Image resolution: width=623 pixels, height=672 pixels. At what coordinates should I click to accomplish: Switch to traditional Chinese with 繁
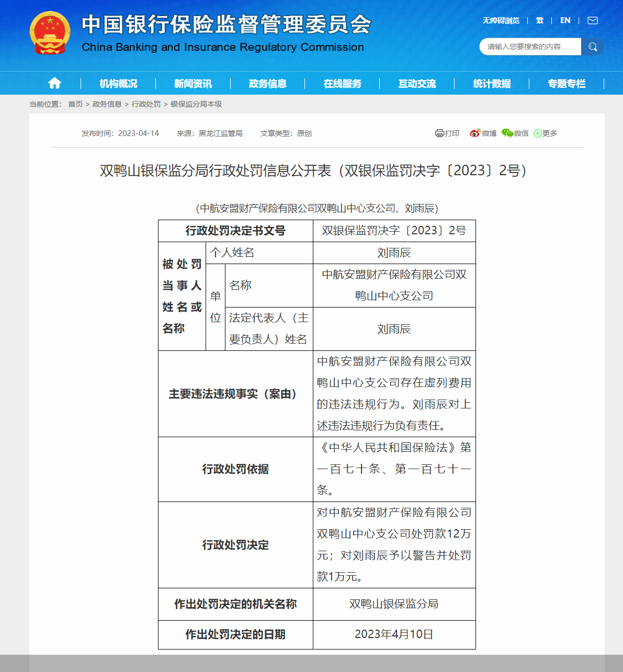(x=539, y=20)
